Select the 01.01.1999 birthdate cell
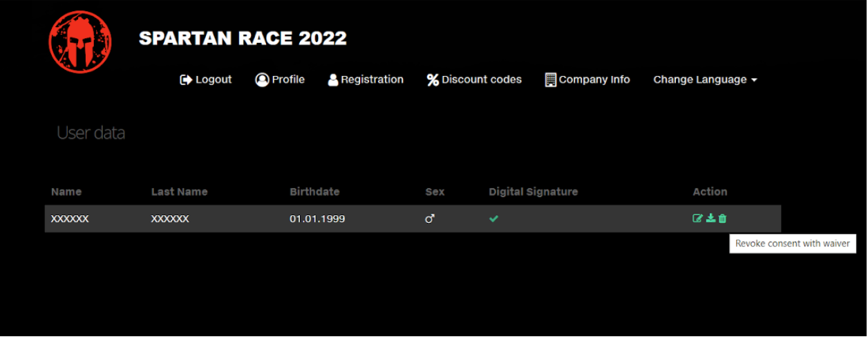The width and height of the screenshot is (868, 339). tap(317, 219)
